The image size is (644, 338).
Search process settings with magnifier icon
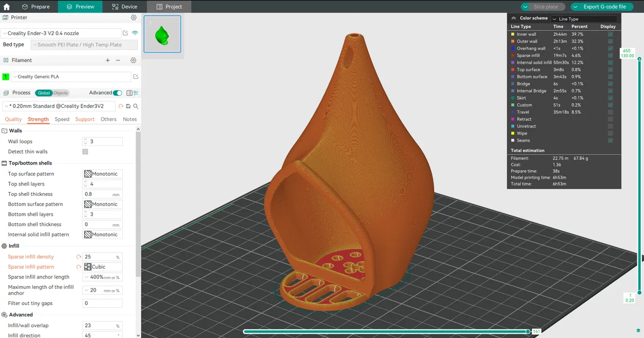(136, 107)
